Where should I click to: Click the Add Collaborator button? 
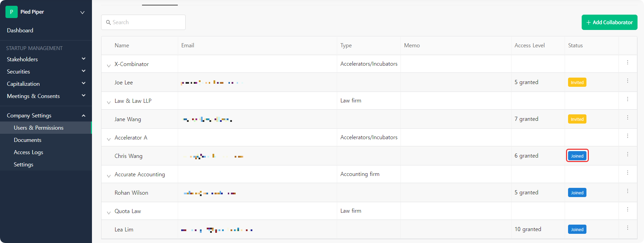(x=609, y=22)
